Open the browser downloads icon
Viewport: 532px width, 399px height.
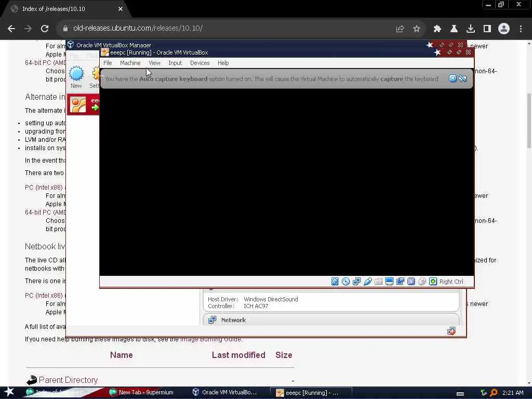[x=471, y=29]
